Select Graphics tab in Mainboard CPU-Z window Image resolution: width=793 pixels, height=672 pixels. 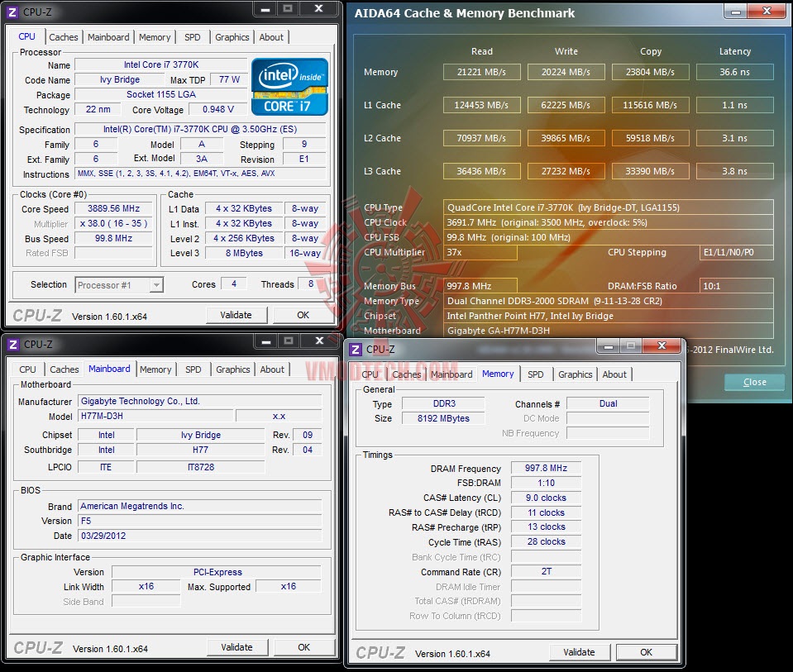232,369
